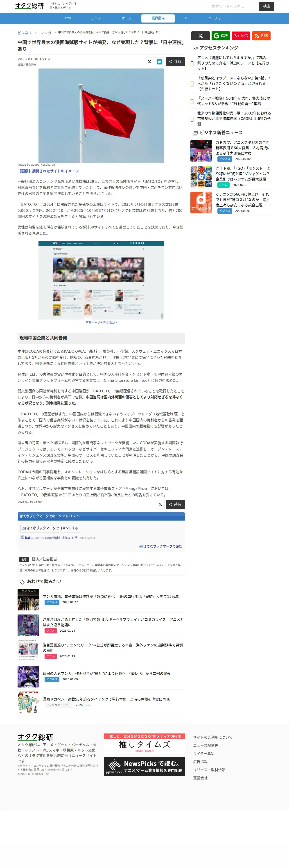Open ranking item スーパー戦隊 50周年記念作
Viewport: 289px width, 868px height.
click(x=234, y=101)
